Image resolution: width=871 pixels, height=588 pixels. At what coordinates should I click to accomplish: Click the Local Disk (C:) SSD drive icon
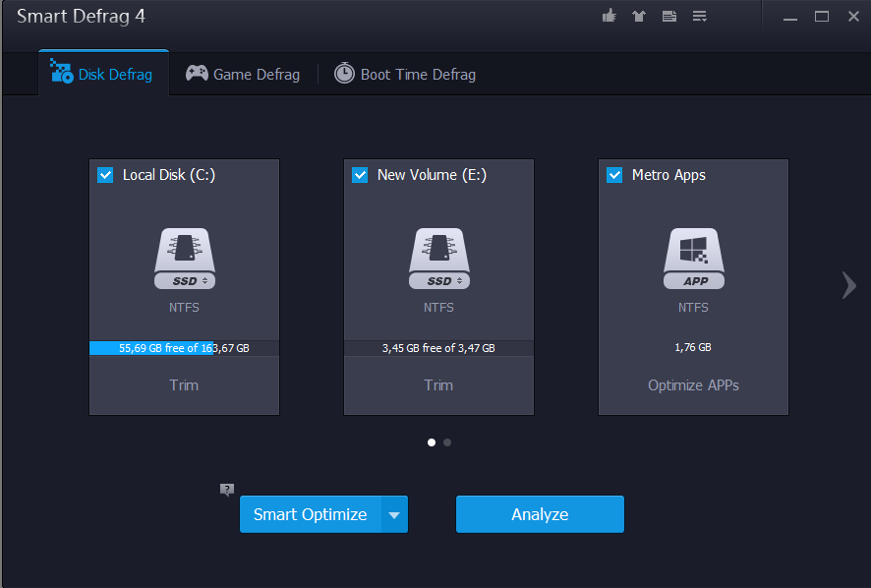185,259
